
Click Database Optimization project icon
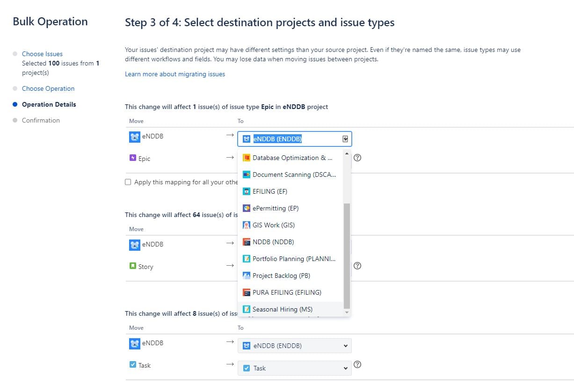coord(247,158)
